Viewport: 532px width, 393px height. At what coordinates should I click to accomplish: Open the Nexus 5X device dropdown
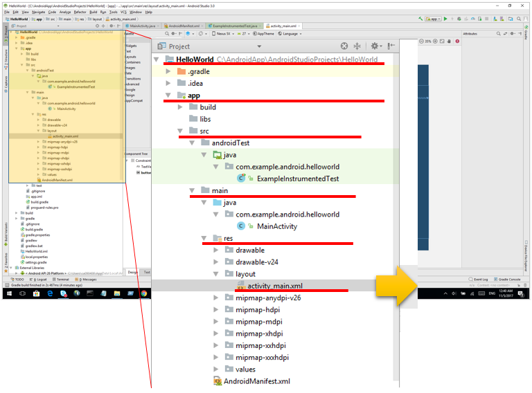(x=223, y=33)
